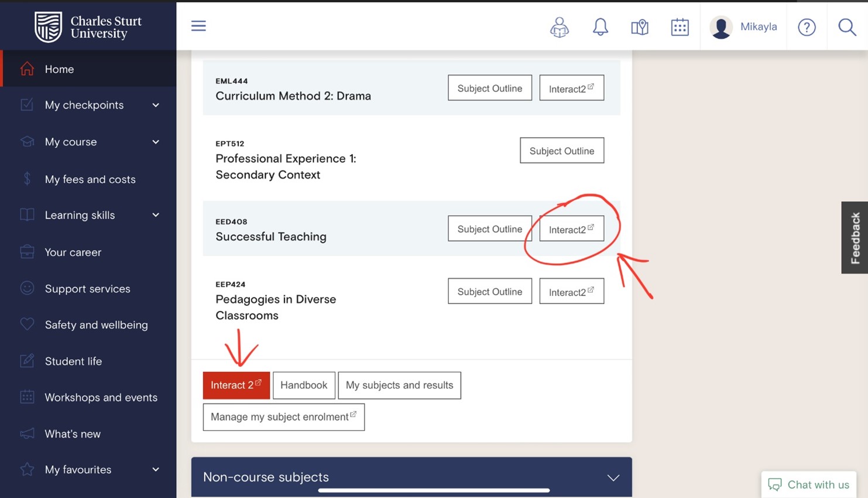Collapse the Non-course subjects panel

[x=613, y=477]
